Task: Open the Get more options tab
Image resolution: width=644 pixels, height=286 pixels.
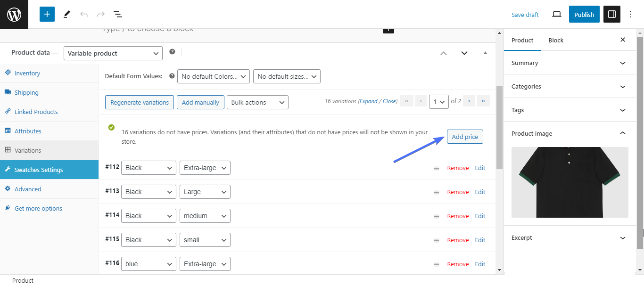Action: point(49,208)
